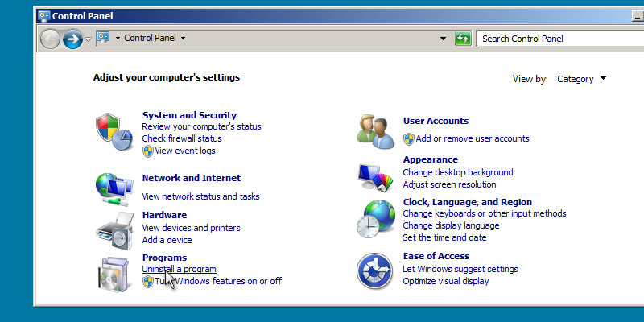Click the Programs disc box icon
Image resolution: width=644 pixels, height=322 pixels.
(113, 271)
